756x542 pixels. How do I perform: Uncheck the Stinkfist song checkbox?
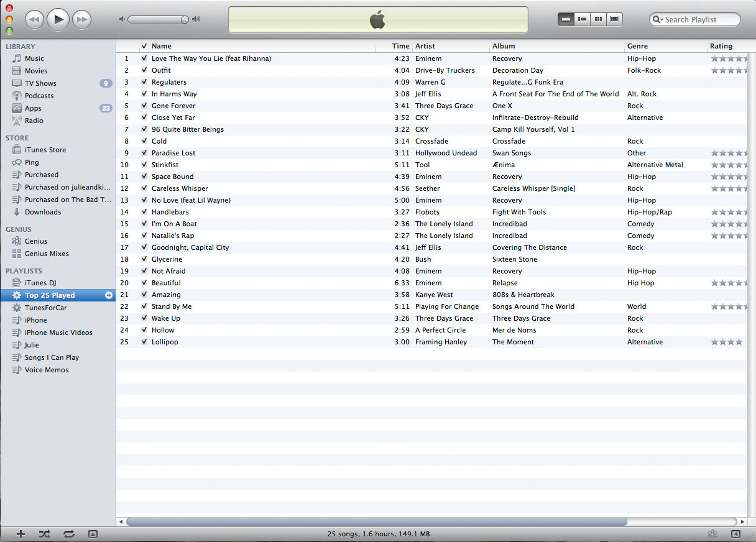[144, 165]
